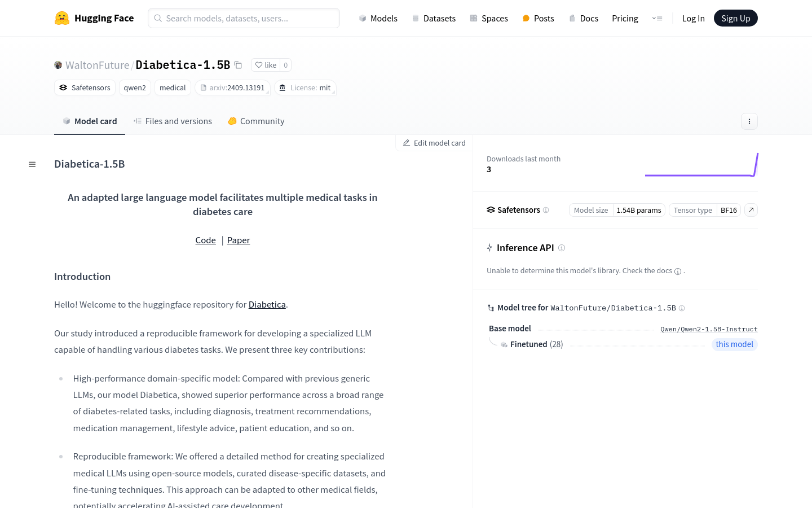Follow the Diabetica link in the introduction
The width and height of the screenshot is (812, 508).
click(x=267, y=305)
